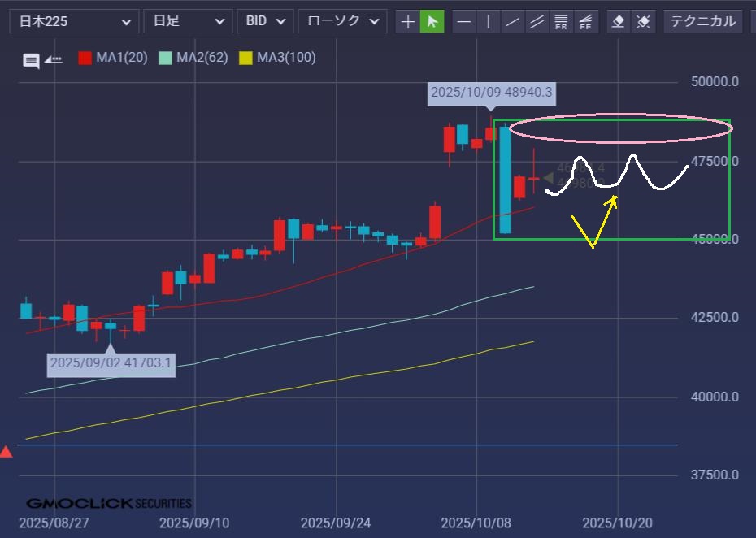The image size is (756, 538).
Task: Select the Fibonacci fan FF tool
Action: click(585, 21)
